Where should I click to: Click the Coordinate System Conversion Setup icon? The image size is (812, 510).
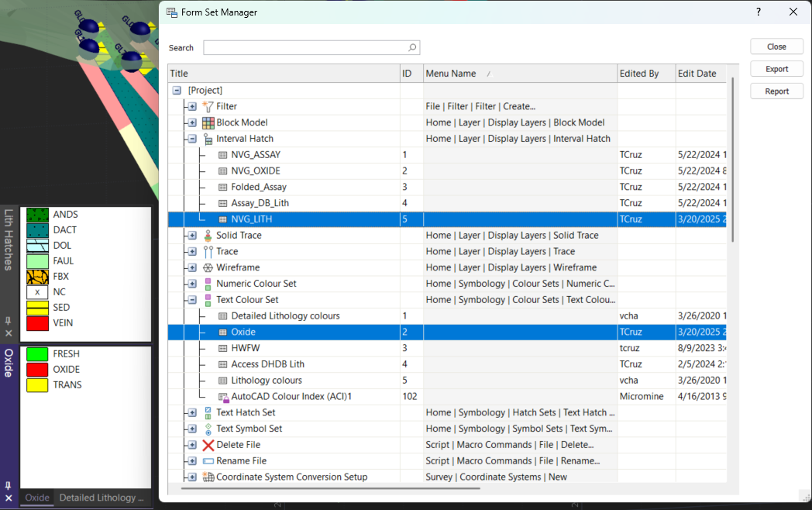click(208, 477)
